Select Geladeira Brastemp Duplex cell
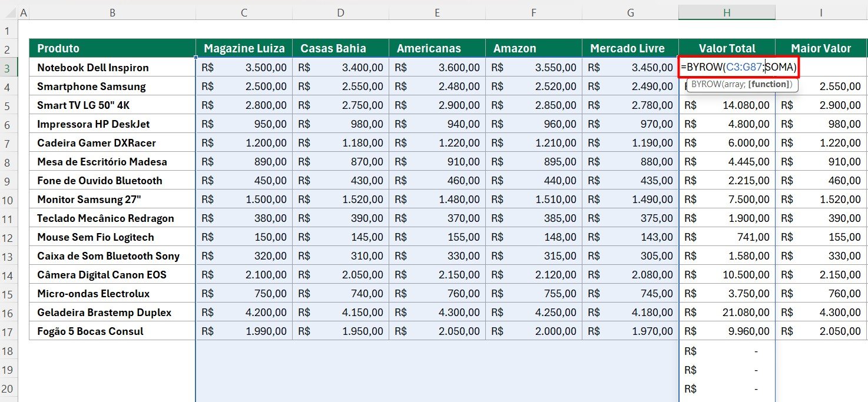868x402 pixels. pos(112,312)
